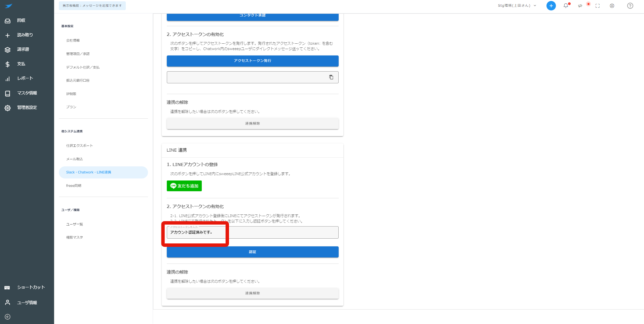Click LINE 連携解除 button at the bottom

253,293
